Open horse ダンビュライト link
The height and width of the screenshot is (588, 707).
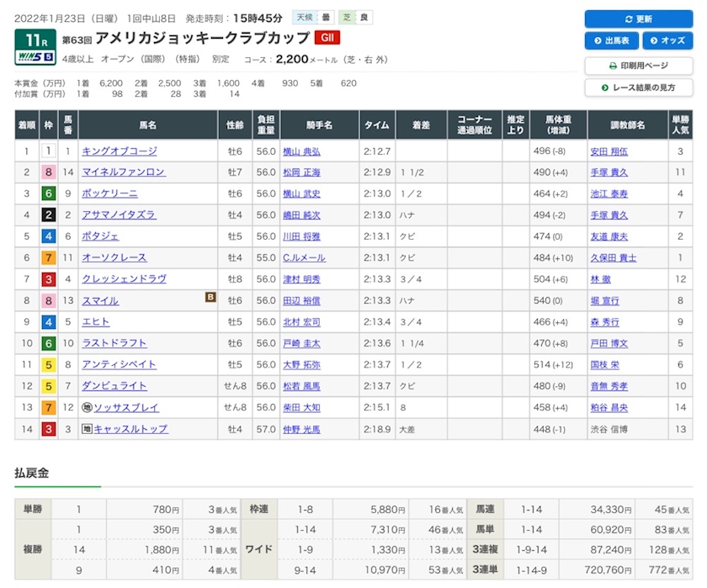[114, 386]
